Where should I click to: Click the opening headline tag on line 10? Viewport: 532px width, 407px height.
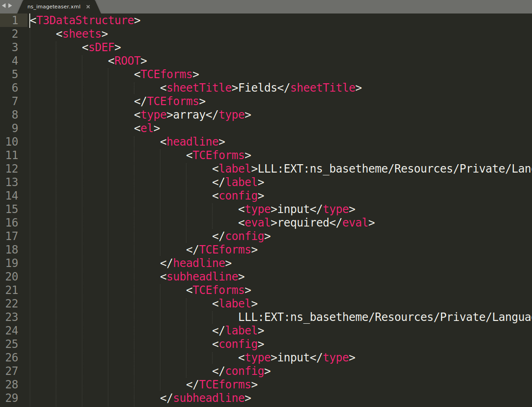[x=193, y=142]
